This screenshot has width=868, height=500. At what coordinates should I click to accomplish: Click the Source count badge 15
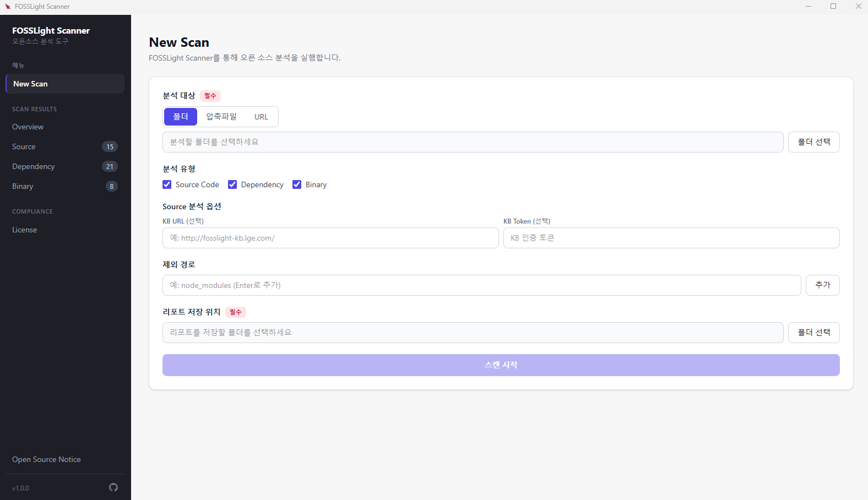[110, 146]
